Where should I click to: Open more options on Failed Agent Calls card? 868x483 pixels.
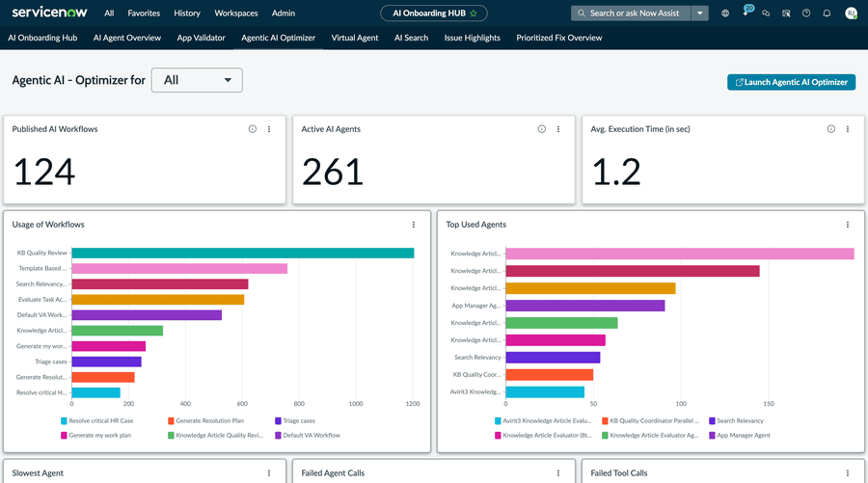[558, 473]
